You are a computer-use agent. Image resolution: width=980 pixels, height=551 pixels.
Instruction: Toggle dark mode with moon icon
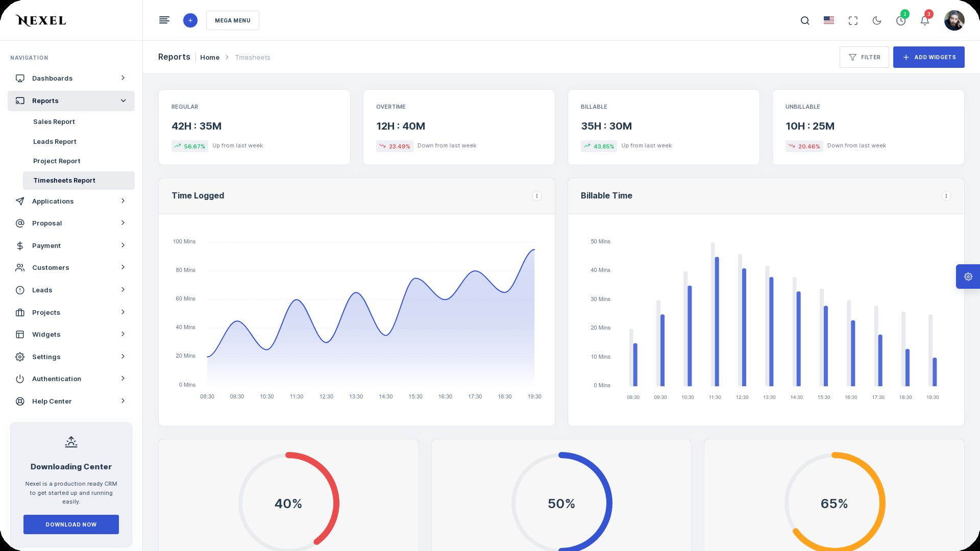(877, 21)
